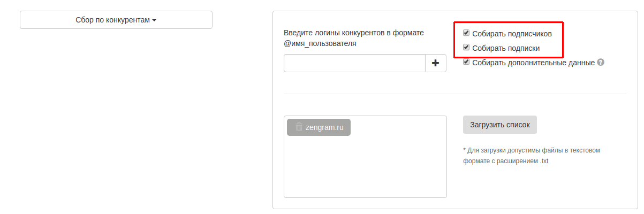Click the trash icon on zengram.ru
Viewport: 644px width, 214px height.
(x=299, y=127)
